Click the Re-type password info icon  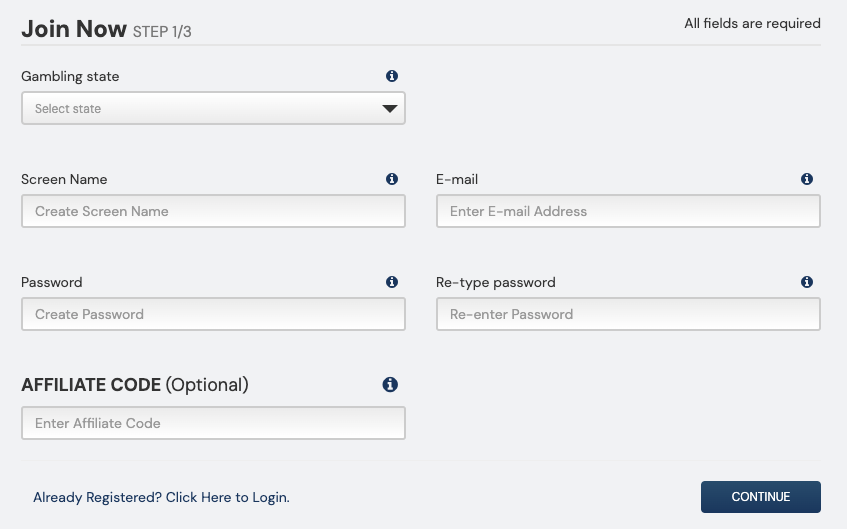[x=806, y=282]
